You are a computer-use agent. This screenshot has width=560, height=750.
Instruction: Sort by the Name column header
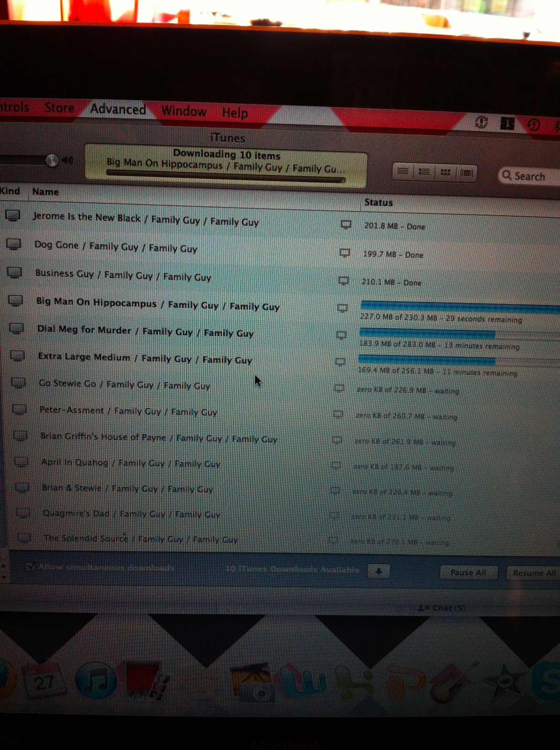point(45,192)
